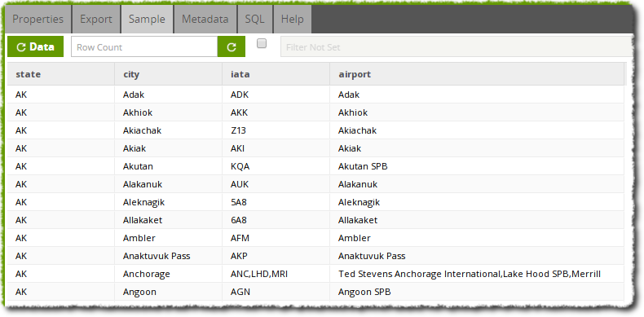The width and height of the screenshot is (644, 317).
Task: Select the iata cell AKP
Action: [x=276, y=256]
